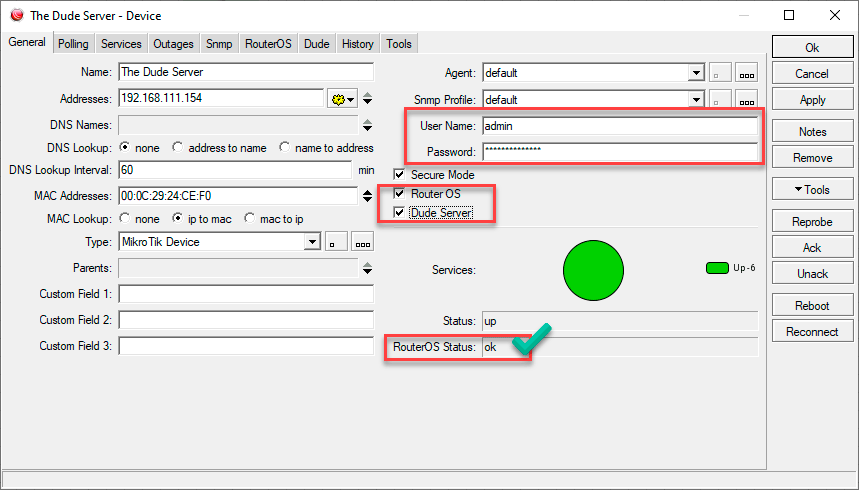Click the small square button beside Snmp Profile

(x=720, y=99)
